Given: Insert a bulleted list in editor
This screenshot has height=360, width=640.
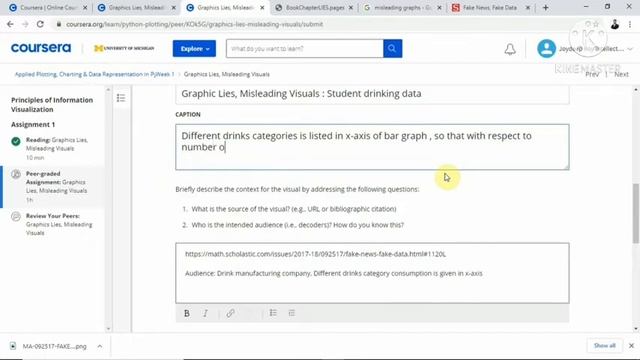Looking at the screenshot, I should (x=273, y=313).
